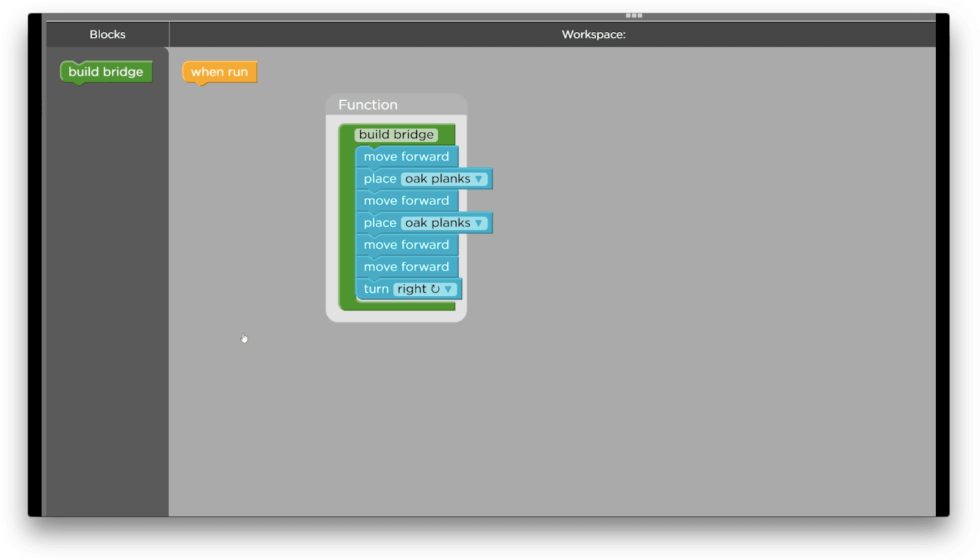Screen dimensions: 980x560
Task: Select the build bridge block in Blocks toolbox
Action: pyautogui.click(x=106, y=72)
